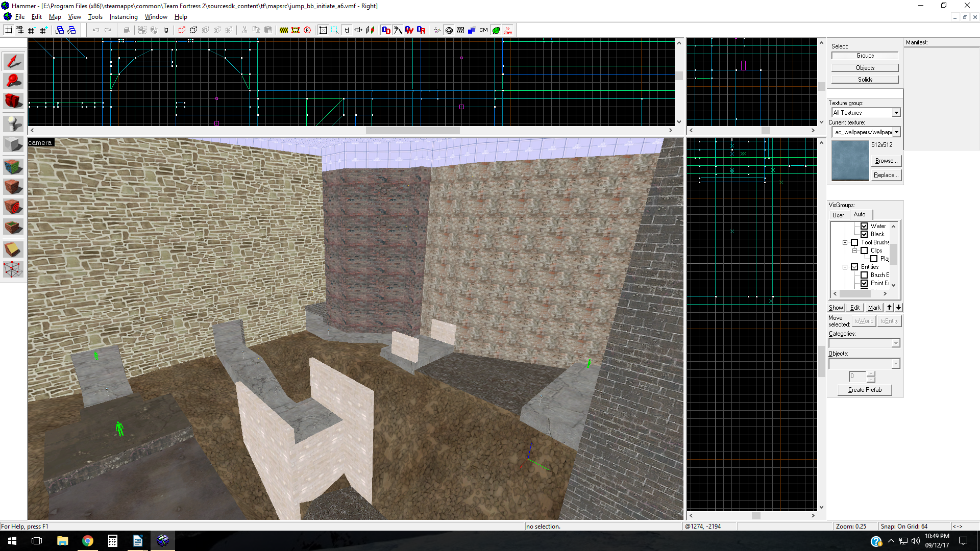Click the prefab count stepper up arrow
This screenshot has width=980, height=551.
(871, 374)
